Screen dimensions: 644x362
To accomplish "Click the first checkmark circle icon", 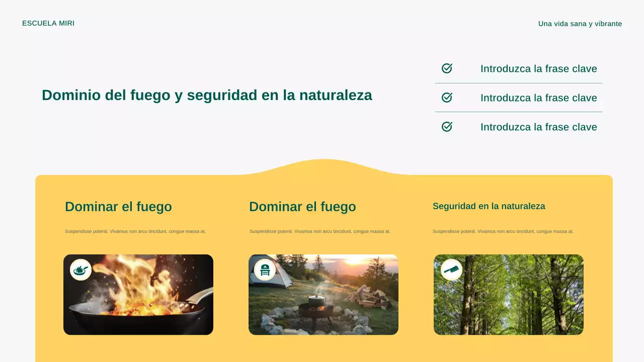I will click(x=447, y=68).
